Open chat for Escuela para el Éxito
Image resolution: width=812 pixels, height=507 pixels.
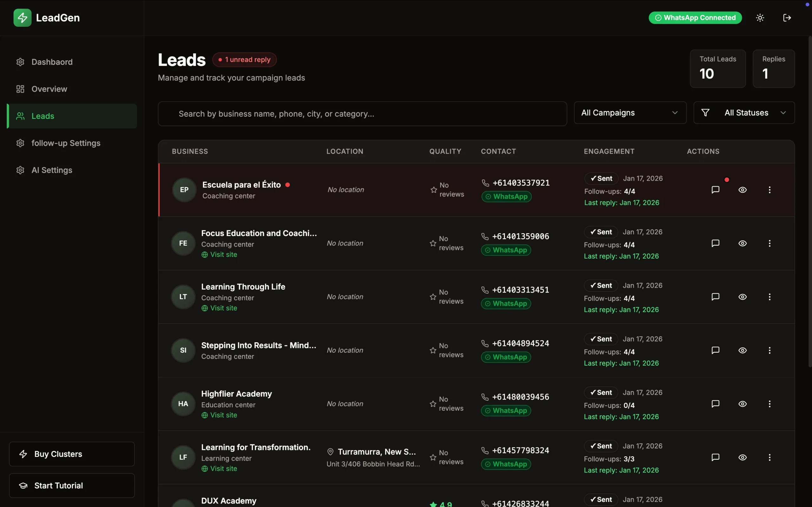click(715, 190)
